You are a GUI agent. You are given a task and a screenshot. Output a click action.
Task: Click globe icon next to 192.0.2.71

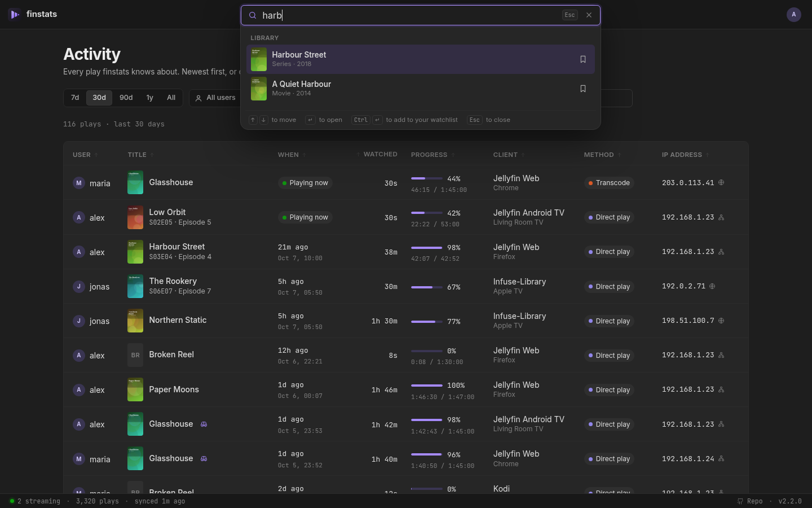(x=712, y=286)
